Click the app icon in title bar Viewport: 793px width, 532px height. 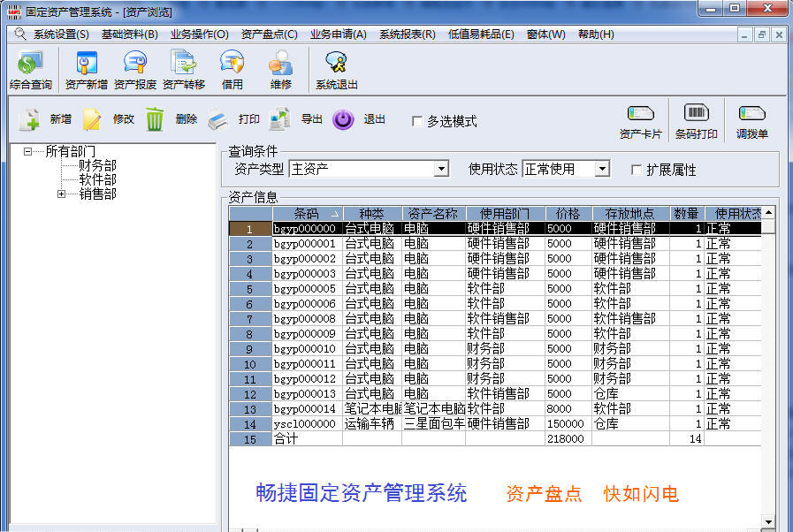point(15,11)
